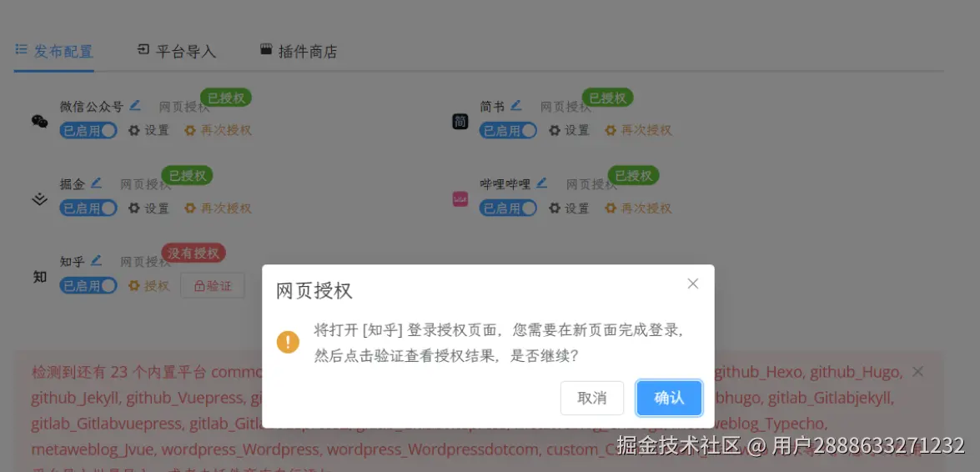Toggle the 已启用 switch for 简书
Screen dimensions: 980x472
[508, 130]
